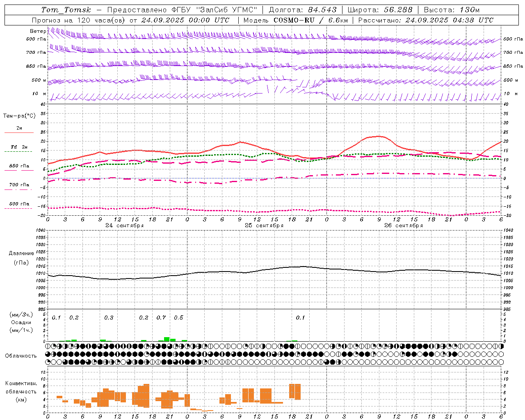Viewport: 525px width, 420px height.
Task: Click the 700 гПа temperature legend entry
Action: click(x=19, y=185)
